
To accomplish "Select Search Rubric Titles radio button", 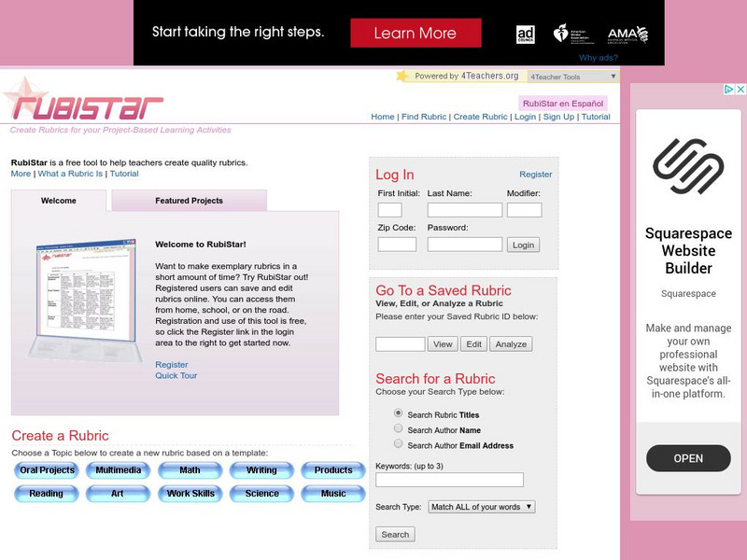I will 399,413.
